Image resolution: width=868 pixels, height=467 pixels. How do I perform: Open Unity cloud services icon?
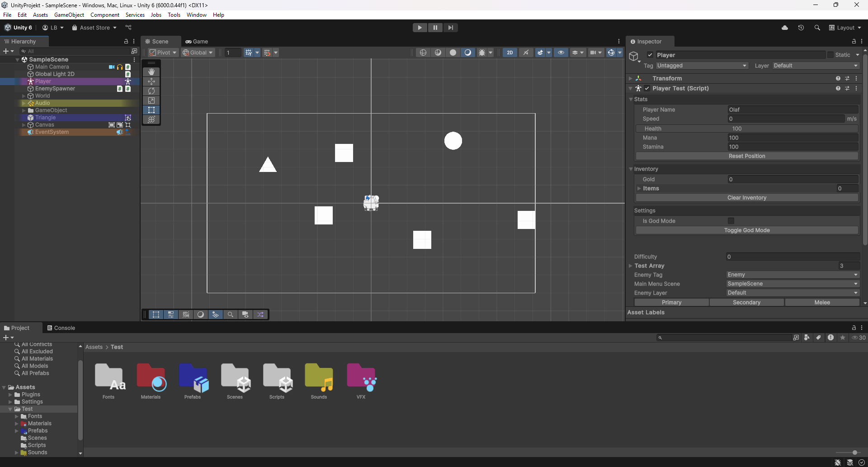point(785,28)
